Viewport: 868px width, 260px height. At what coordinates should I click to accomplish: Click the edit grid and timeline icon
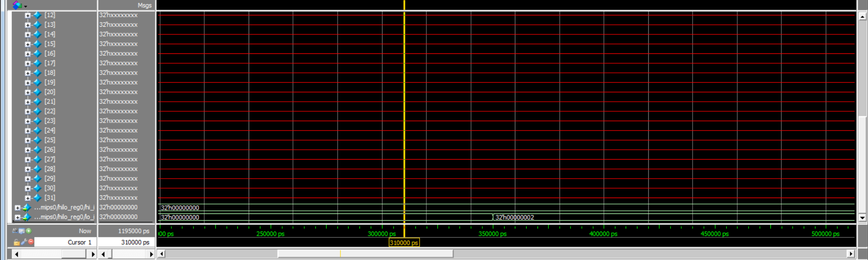pyautogui.click(x=21, y=231)
